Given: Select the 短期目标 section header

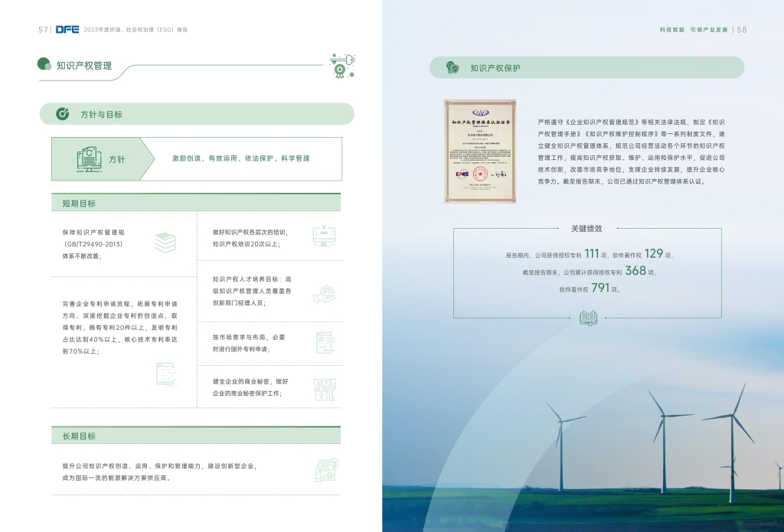Looking at the screenshot, I should [x=80, y=203].
